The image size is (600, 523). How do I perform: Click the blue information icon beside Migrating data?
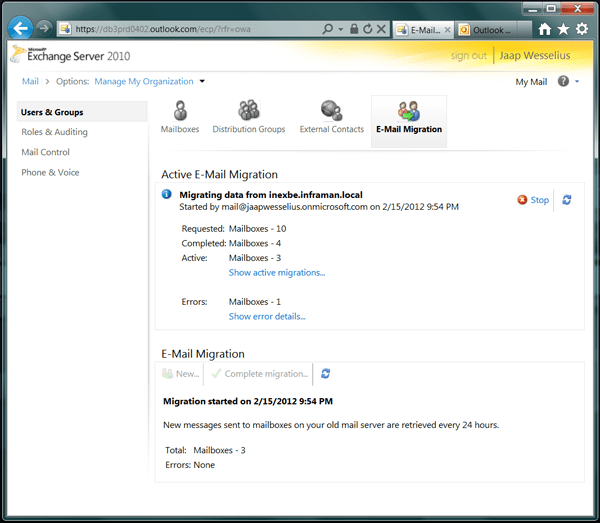166,194
